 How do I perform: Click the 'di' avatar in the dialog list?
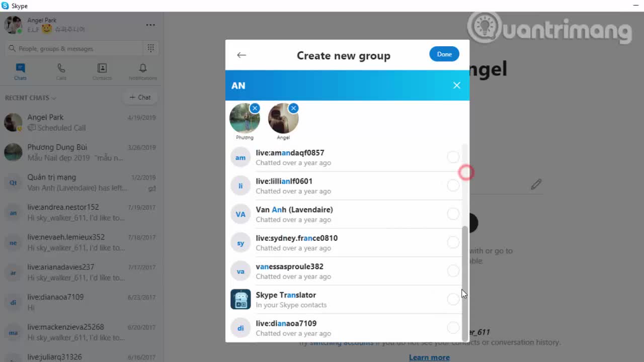[x=240, y=328]
